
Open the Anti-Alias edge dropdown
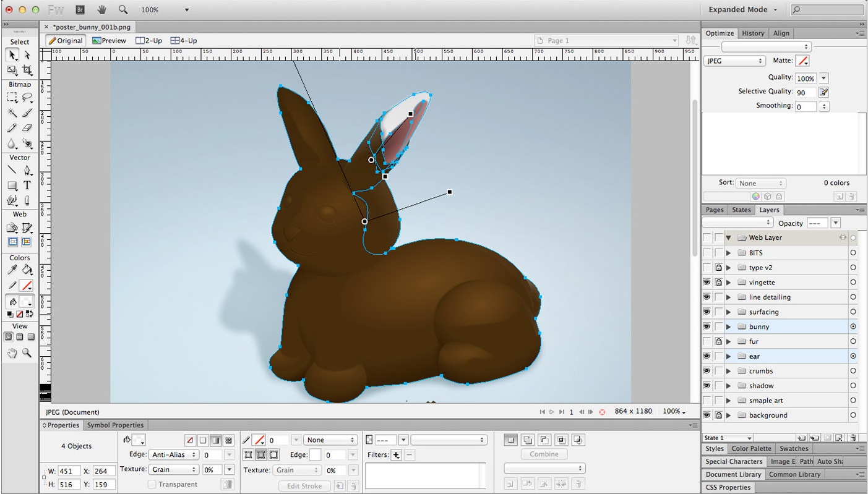[x=173, y=455]
